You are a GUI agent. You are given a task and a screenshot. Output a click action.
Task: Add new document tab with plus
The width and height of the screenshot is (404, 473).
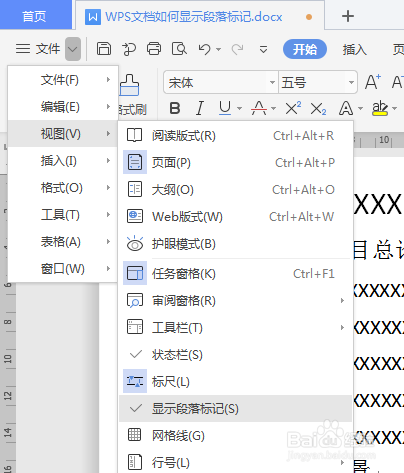(348, 16)
